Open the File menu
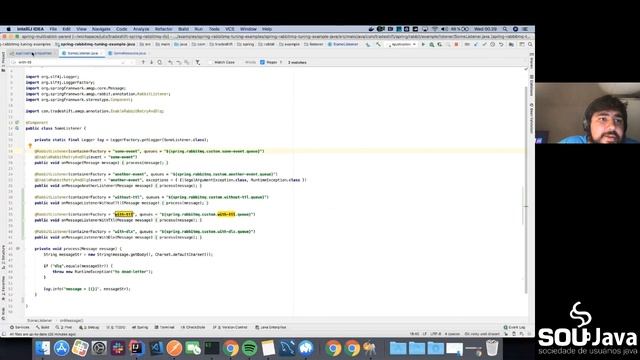 [x=53, y=29]
